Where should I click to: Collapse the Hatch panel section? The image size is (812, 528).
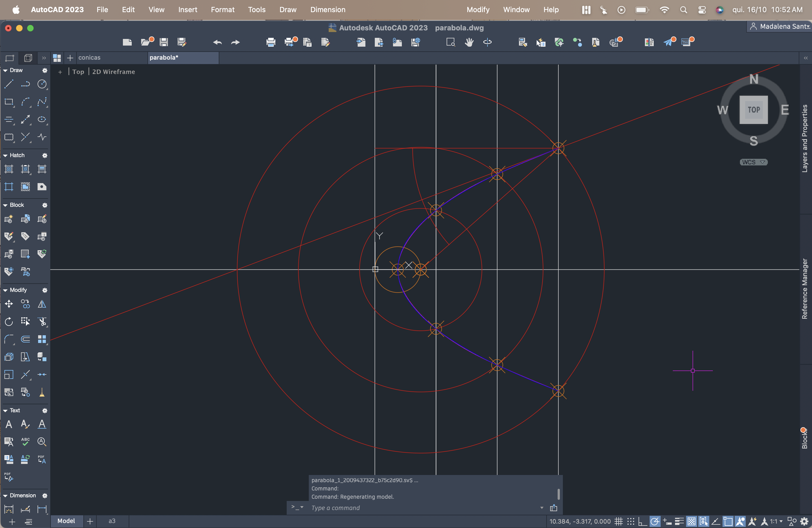pos(6,155)
